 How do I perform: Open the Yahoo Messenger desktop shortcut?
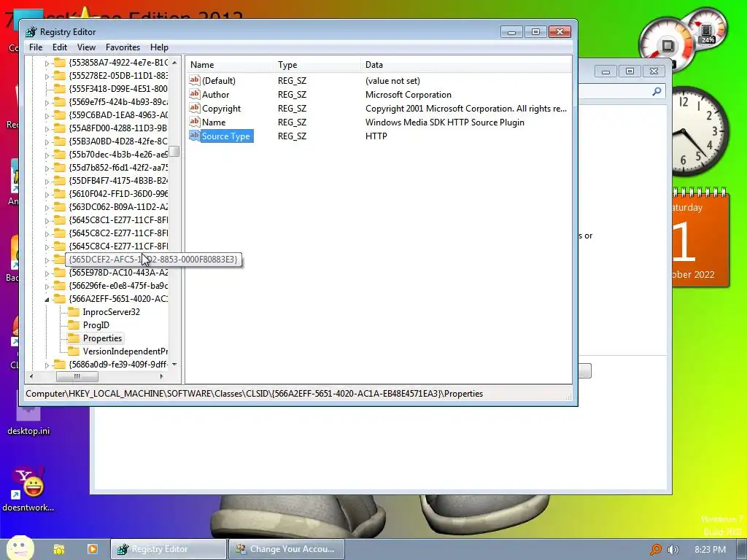[28, 488]
